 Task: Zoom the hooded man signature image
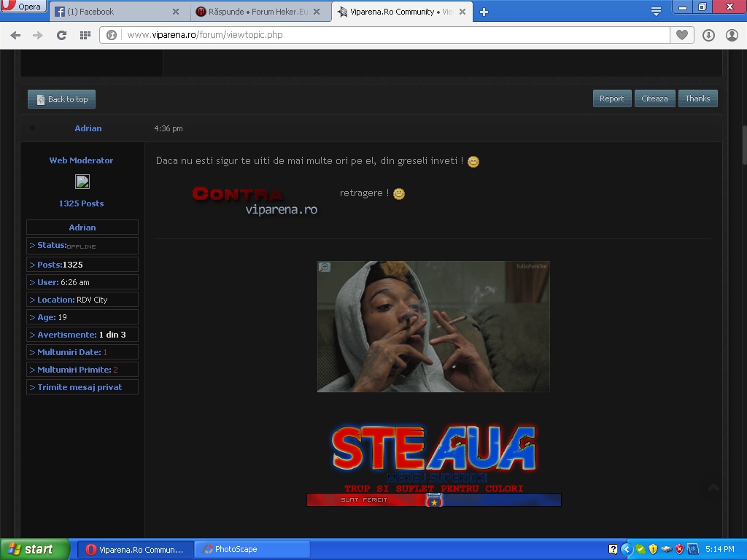point(325,267)
